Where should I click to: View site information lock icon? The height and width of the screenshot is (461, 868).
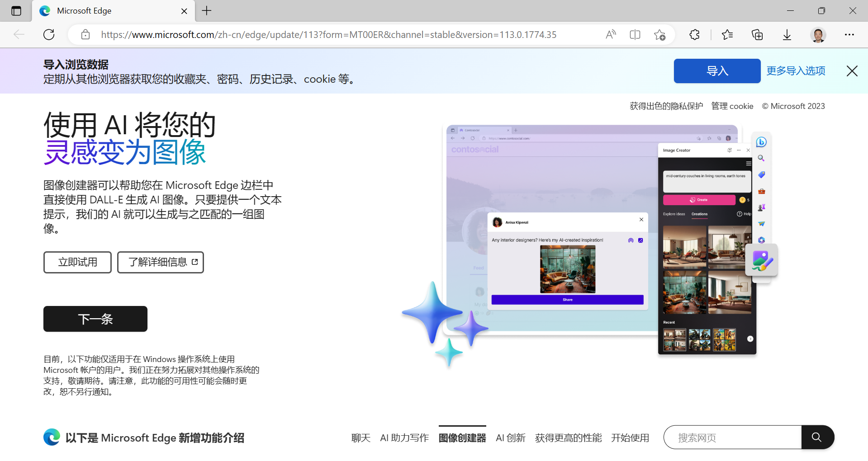[85, 35]
